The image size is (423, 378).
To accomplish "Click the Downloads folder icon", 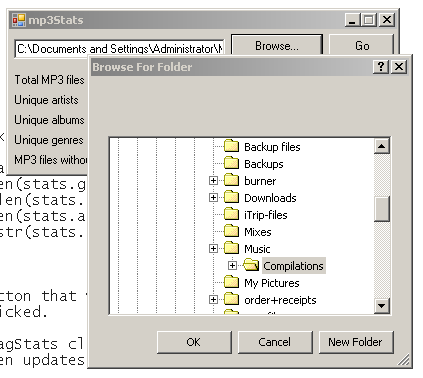I will pyautogui.click(x=231, y=197).
